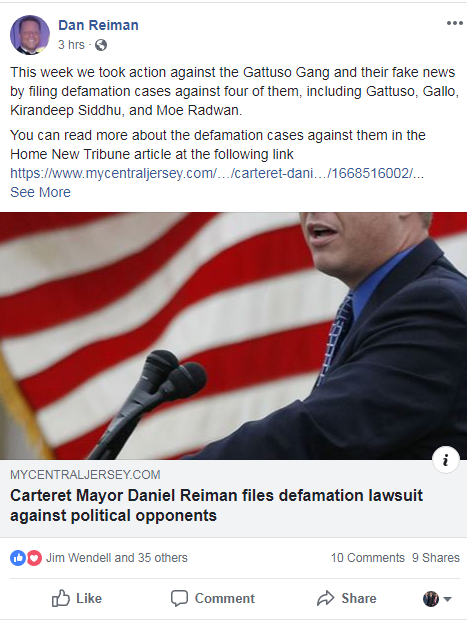Click the MYCENTRALJERSEY.COM source label
This screenshot has width=467, height=630.
point(85,475)
